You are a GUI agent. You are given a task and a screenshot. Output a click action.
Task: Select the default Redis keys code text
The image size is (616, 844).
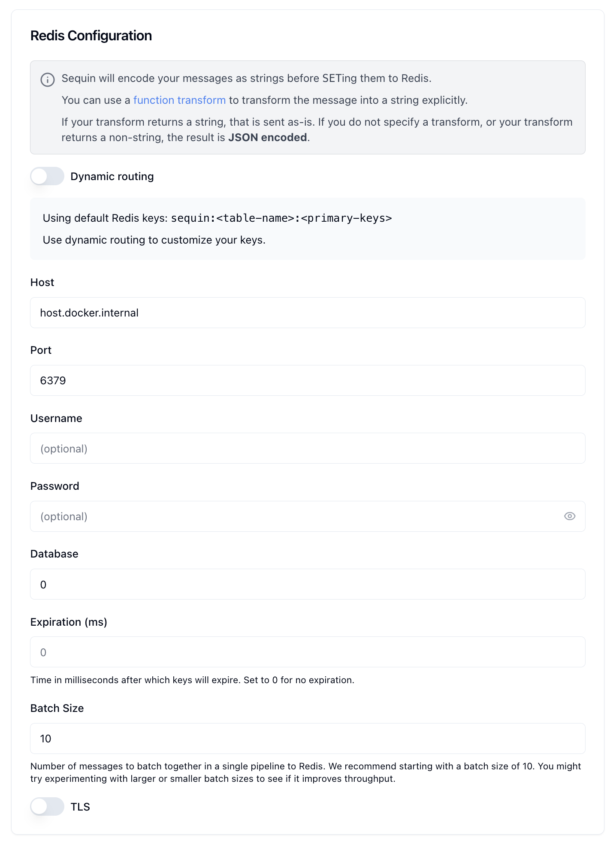(281, 218)
